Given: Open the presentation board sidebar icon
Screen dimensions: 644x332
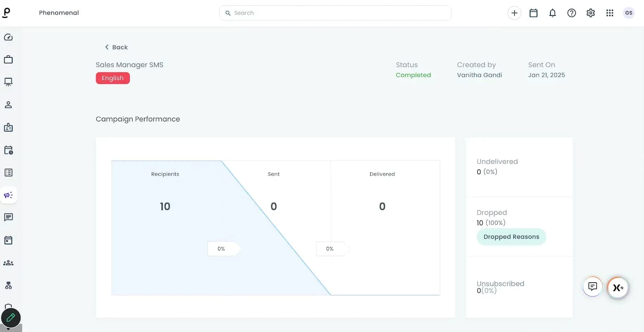Looking at the screenshot, I should pos(8,82).
